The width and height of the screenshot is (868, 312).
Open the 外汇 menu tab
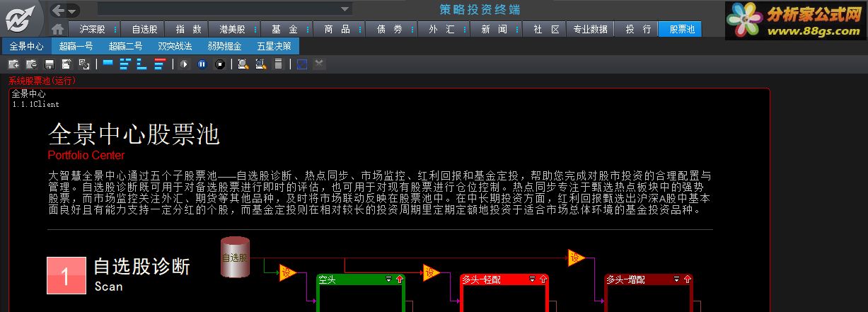coord(442,29)
